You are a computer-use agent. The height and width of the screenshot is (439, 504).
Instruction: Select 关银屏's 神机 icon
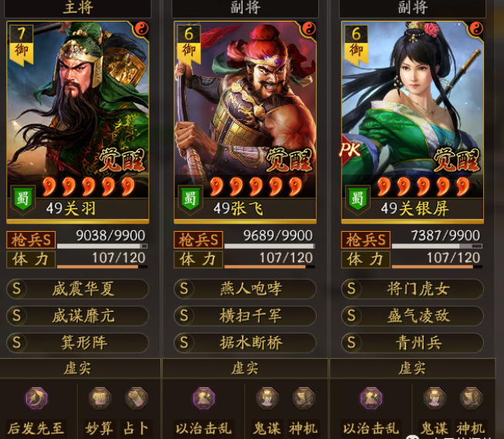coord(471,398)
